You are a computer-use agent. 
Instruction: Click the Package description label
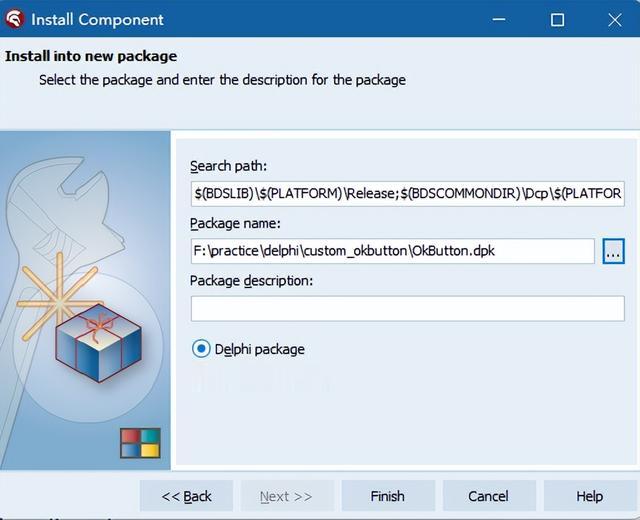[x=251, y=281]
